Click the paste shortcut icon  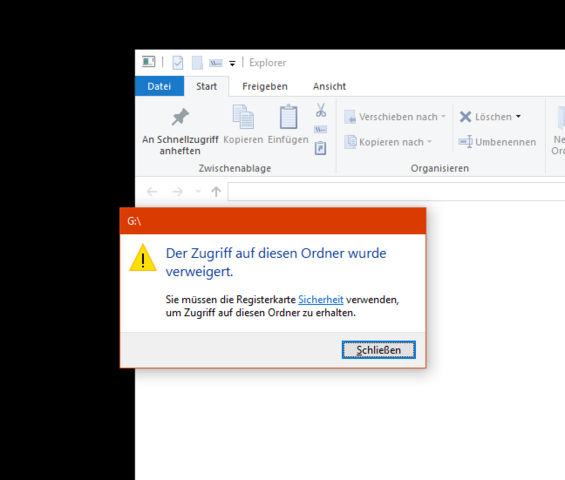[320, 148]
